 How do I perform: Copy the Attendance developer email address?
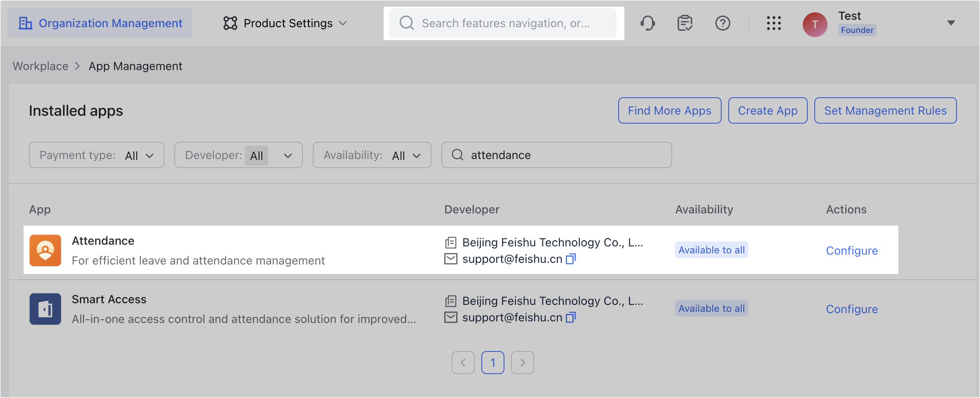(571, 259)
